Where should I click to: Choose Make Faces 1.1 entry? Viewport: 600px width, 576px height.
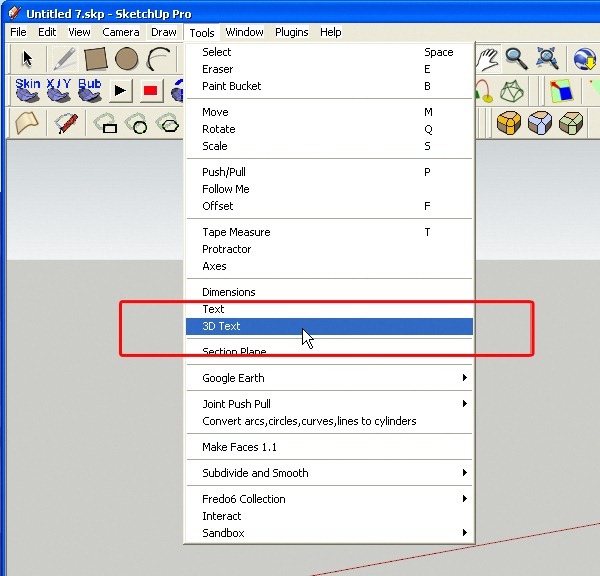(x=329, y=447)
